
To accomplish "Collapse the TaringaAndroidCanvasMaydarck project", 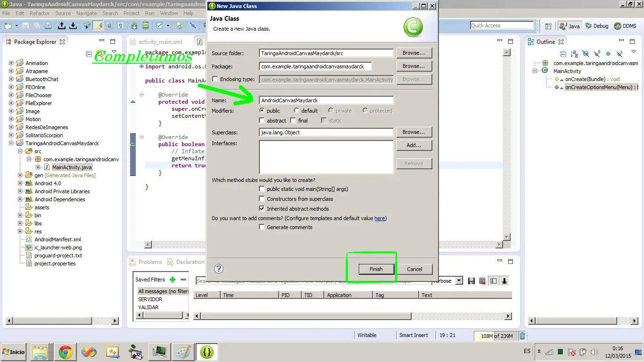I will (11, 143).
